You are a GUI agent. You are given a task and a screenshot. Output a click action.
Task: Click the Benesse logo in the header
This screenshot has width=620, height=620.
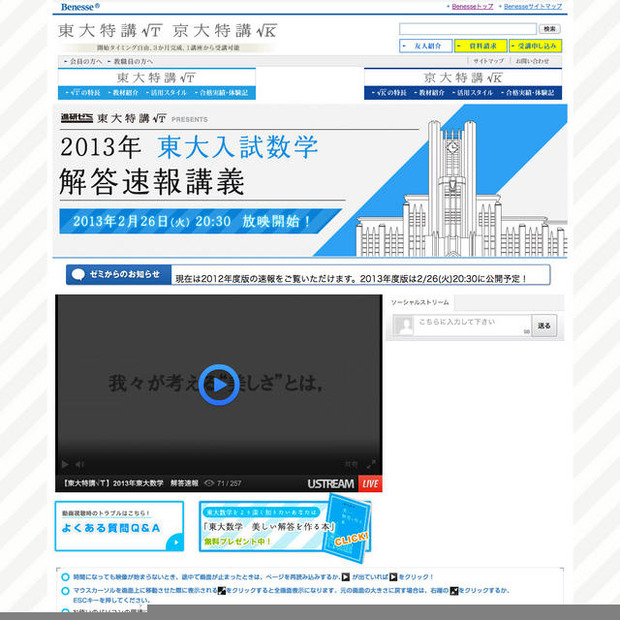click(80, 7)
